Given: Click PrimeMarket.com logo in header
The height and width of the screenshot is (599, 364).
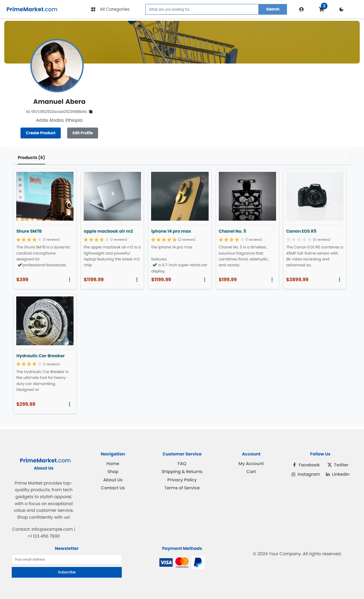Looking at the screenshot, I should coord(32,9).
